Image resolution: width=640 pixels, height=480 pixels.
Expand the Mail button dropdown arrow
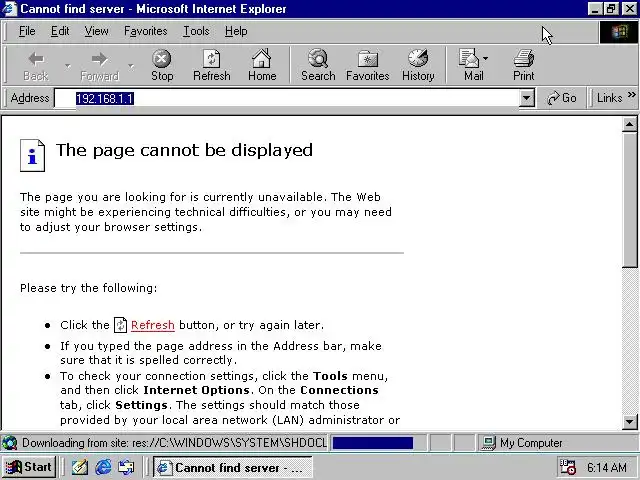click(485, 59)
